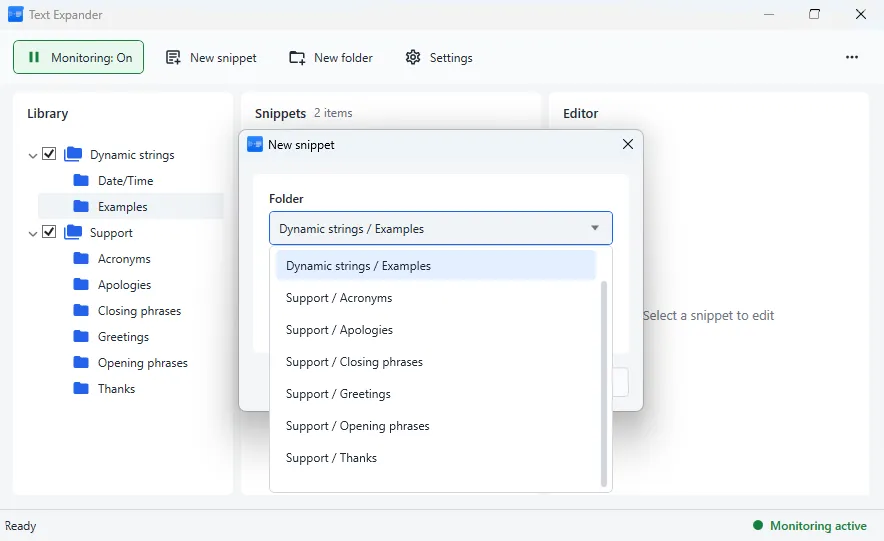This screenshot has width=884, height=541.
Task: Click the Ready status bar text
Action: click(20, 526)
